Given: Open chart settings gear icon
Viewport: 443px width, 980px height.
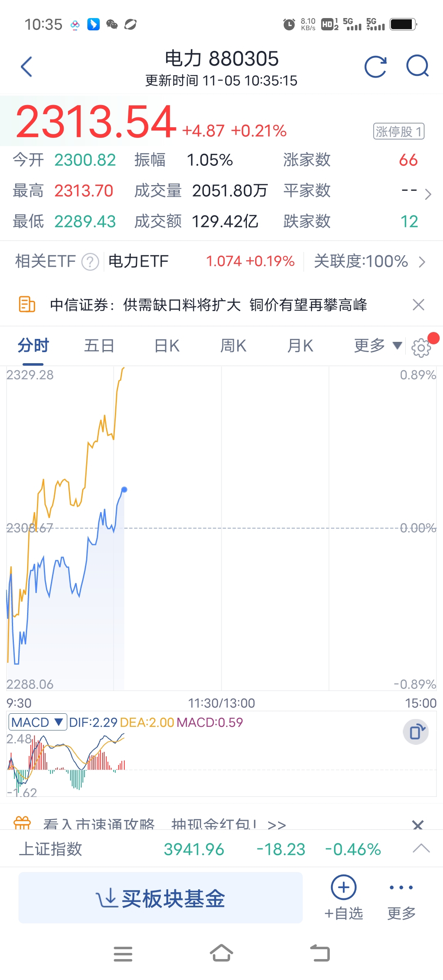Looking at the screenshot, I should click(421, 348).
